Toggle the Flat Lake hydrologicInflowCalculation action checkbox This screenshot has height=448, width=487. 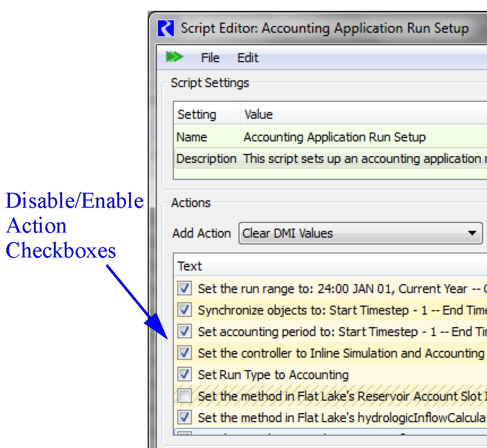click(x=184, y=417)
